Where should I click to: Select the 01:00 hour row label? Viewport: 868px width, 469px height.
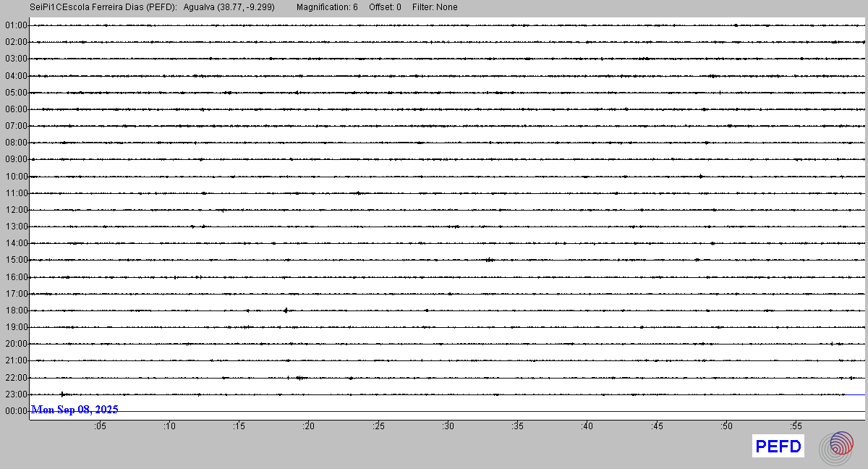pos(16,25)
